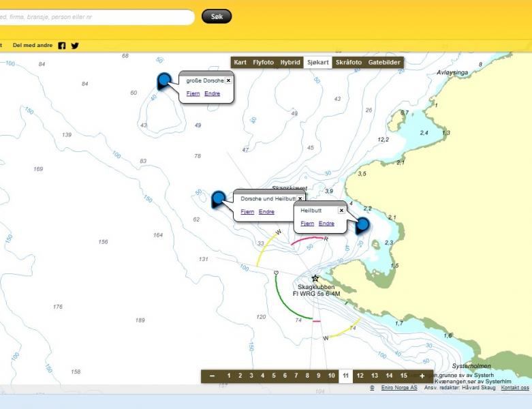The height and width of the screenshot is (409, 532).
Task: Click the Skagklubben lighthouse star symbol
Action: [x=315, y=278]
